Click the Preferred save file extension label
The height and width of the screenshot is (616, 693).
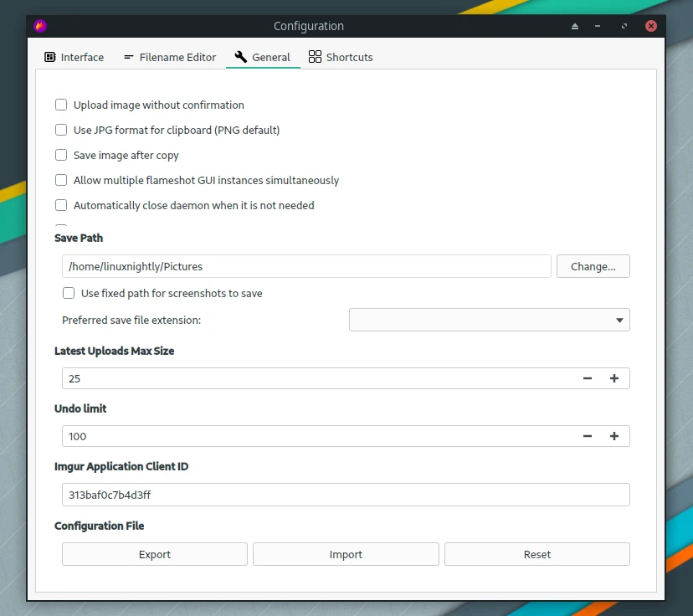(x=131, y=321)
